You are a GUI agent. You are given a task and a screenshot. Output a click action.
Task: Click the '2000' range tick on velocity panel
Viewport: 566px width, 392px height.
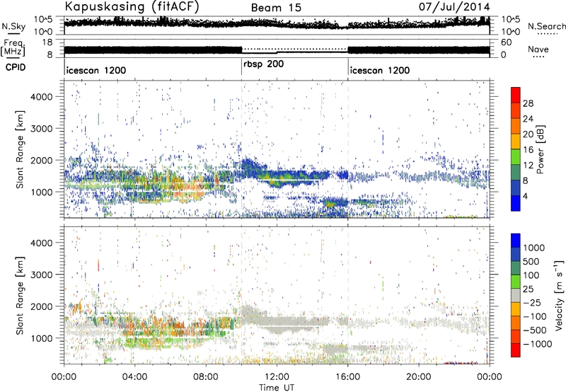point(41,306)
